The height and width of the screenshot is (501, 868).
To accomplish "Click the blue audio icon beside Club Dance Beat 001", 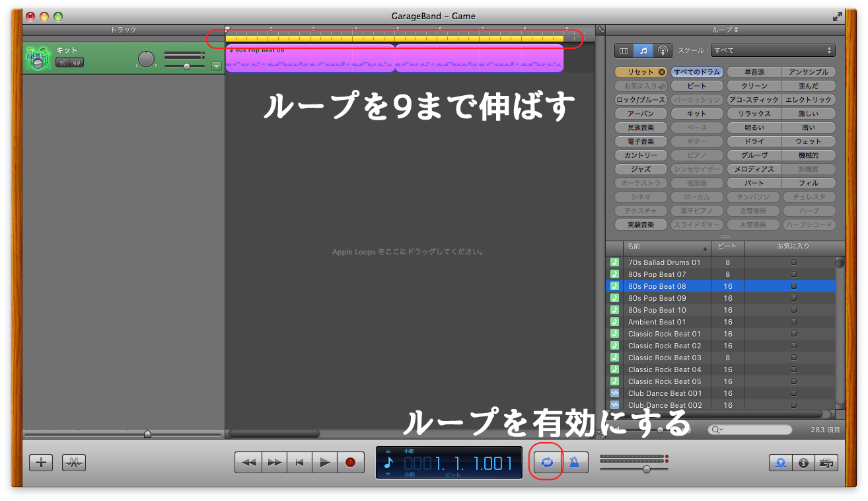I will click(x=614, y=393).
